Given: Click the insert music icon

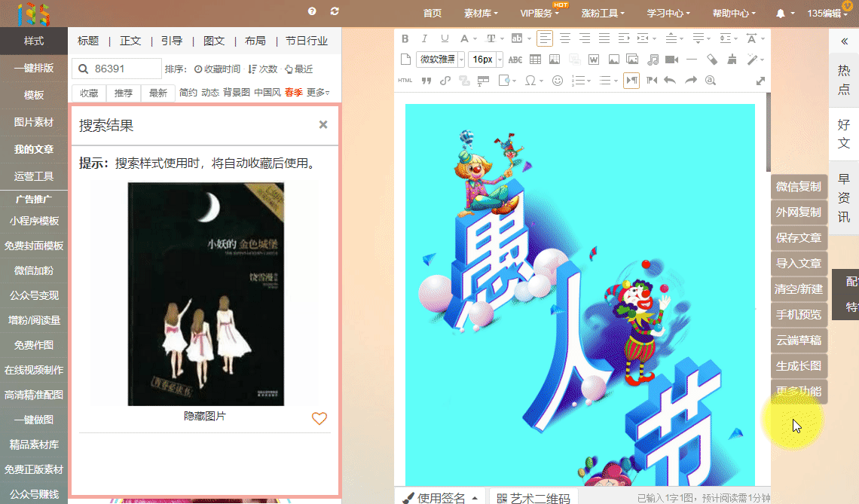Looking at the screenshot, I should click(x=653, y=60).
